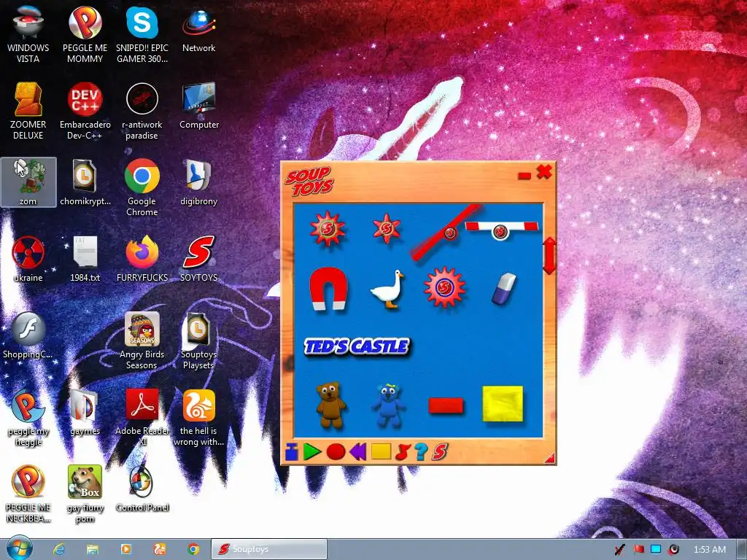Select Embarcadero Dev-C++ desktop icon
Viewport: 747px width, 560px height.
tap(85, 112)
